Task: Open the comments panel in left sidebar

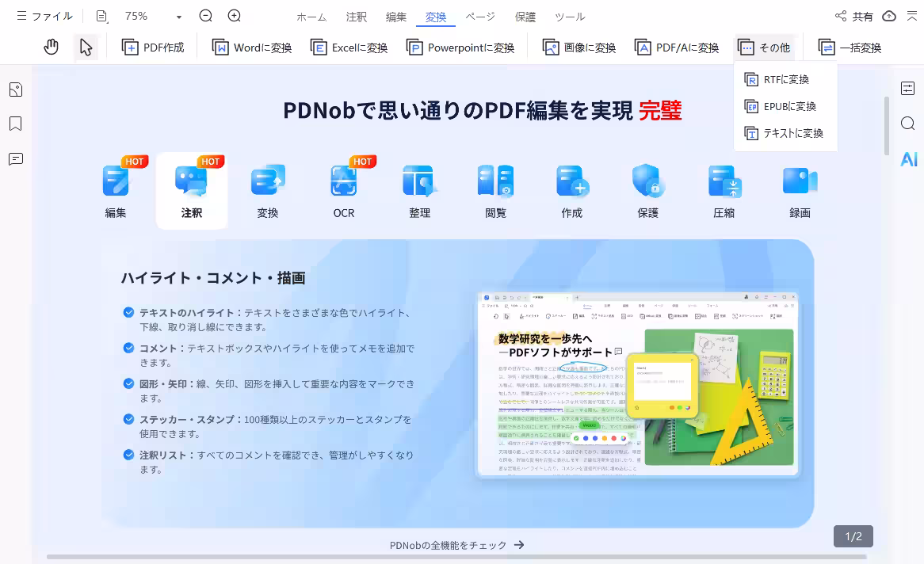Action: point(15,159)
